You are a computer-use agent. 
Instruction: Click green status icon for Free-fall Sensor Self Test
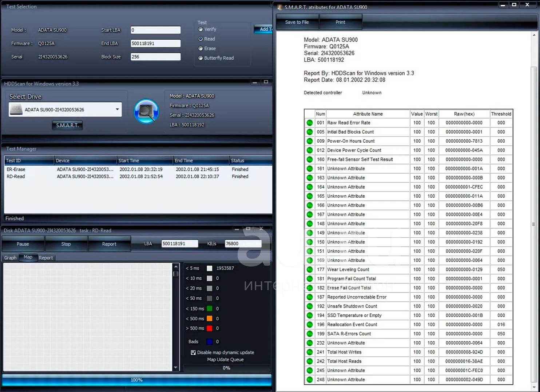coord(310,159)
